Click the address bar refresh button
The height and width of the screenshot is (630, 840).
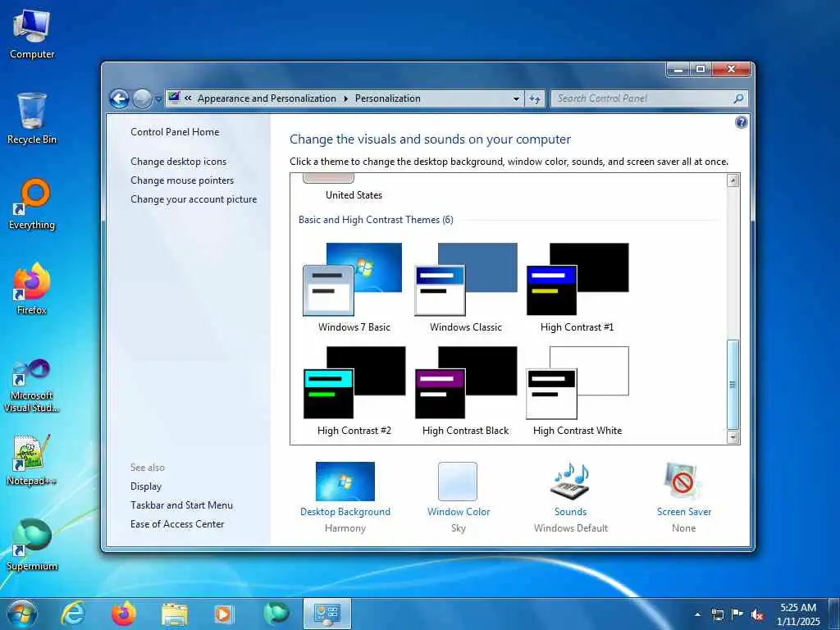(x=535, y=98)
